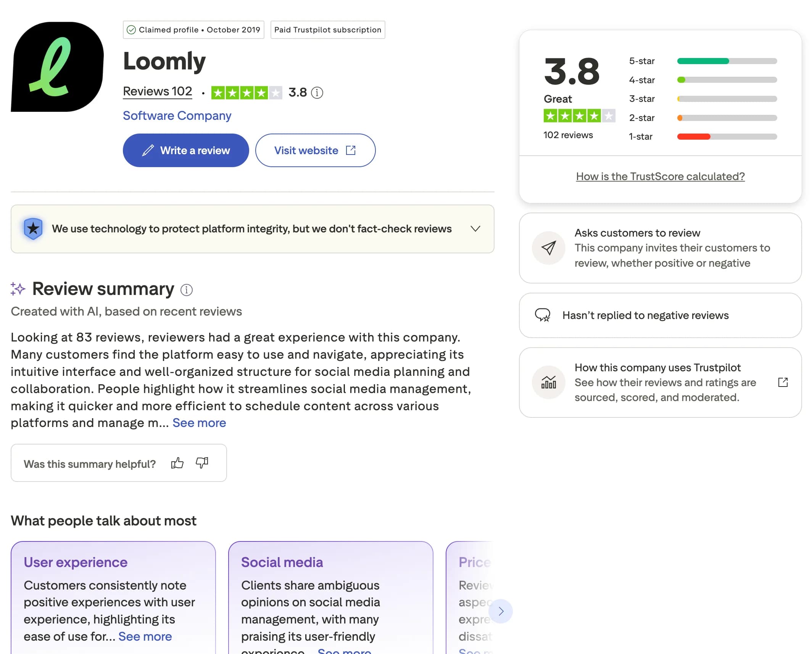Click the shield star integrity icon
The height and width of the screenshot is (654, 812).
tap(33, 229)
